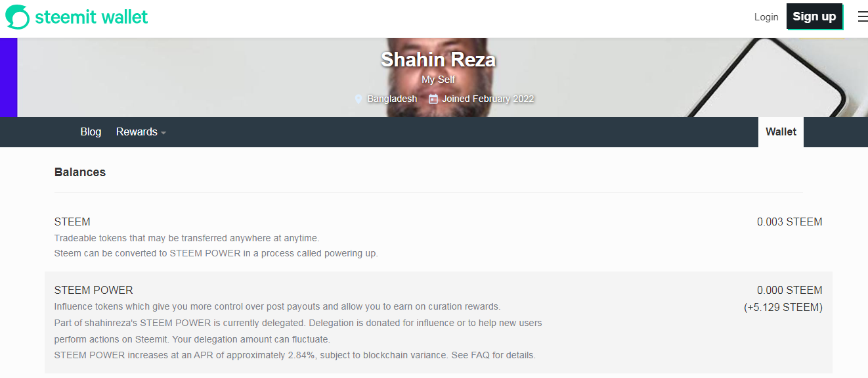868x378 pixels.
Task: Click the +5.129 STEEM delegated amount
Action: [783, 307]
